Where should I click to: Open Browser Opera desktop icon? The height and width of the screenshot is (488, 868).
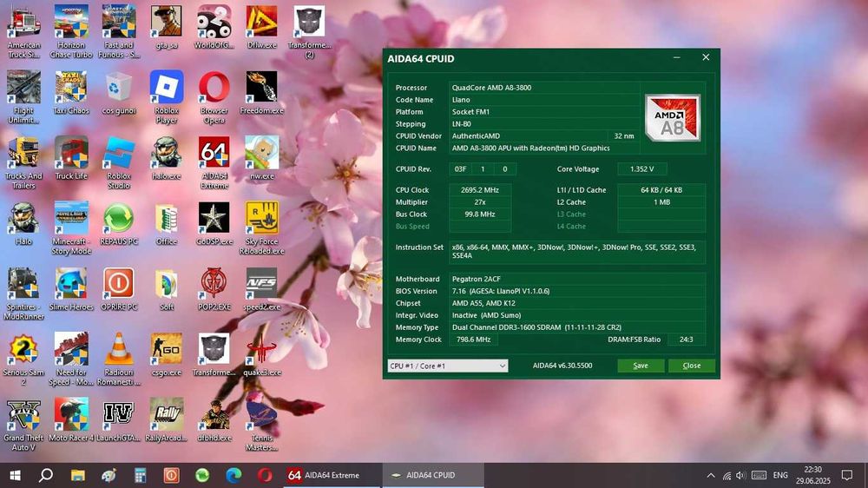click(214, 97)
